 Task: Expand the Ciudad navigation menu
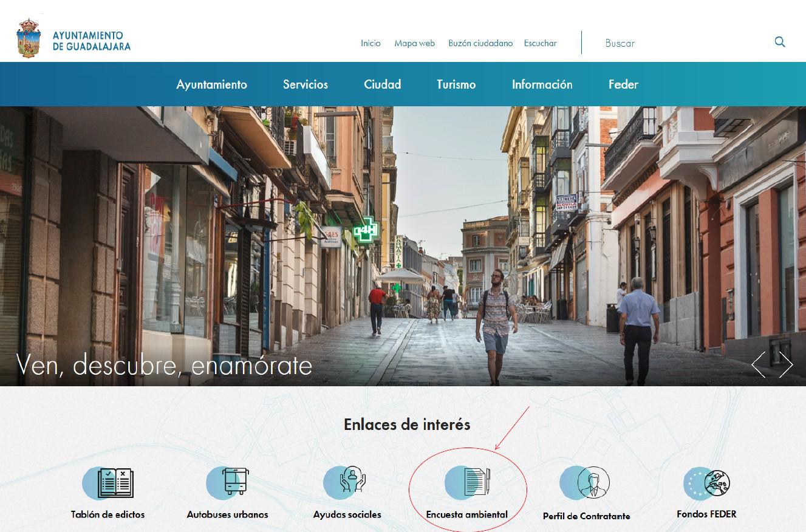click(382, 84)
